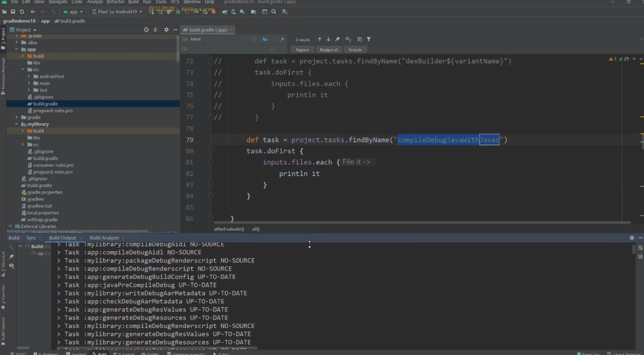
Task: Click Search Everywhere magnifier icon in toolbar
Action: [273, 12]
